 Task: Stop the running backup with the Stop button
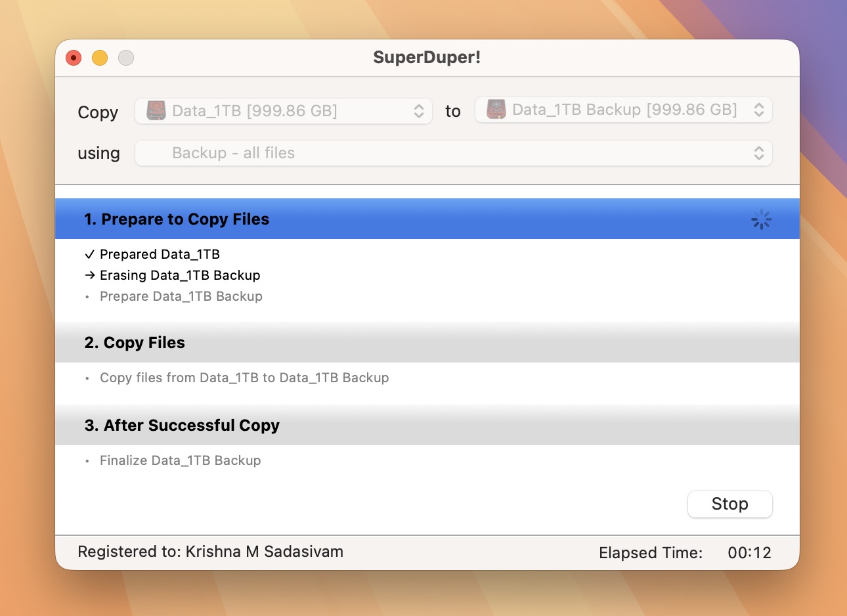(730, 504)
